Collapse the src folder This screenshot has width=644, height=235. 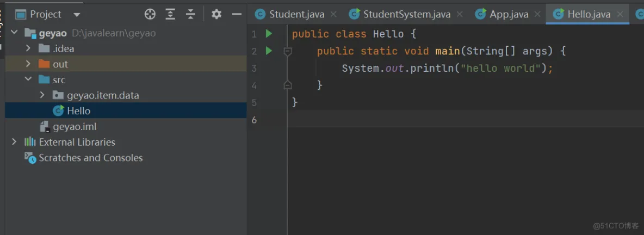pos(28,79)
